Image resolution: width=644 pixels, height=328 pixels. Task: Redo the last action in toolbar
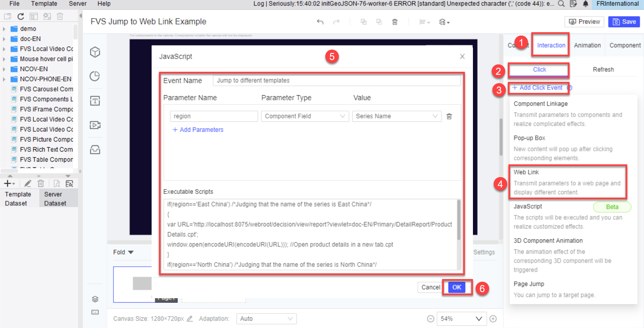pyautogui.click(x=336, y=22)
